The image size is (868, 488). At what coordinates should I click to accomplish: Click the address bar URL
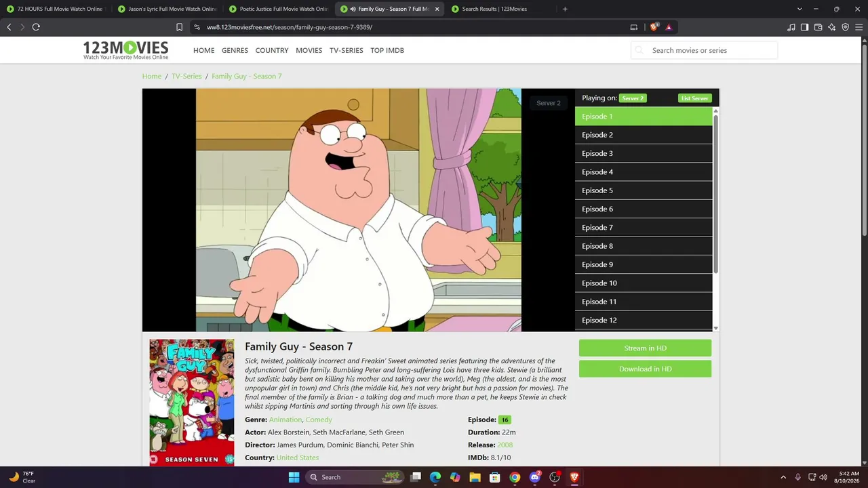(290, 27)
